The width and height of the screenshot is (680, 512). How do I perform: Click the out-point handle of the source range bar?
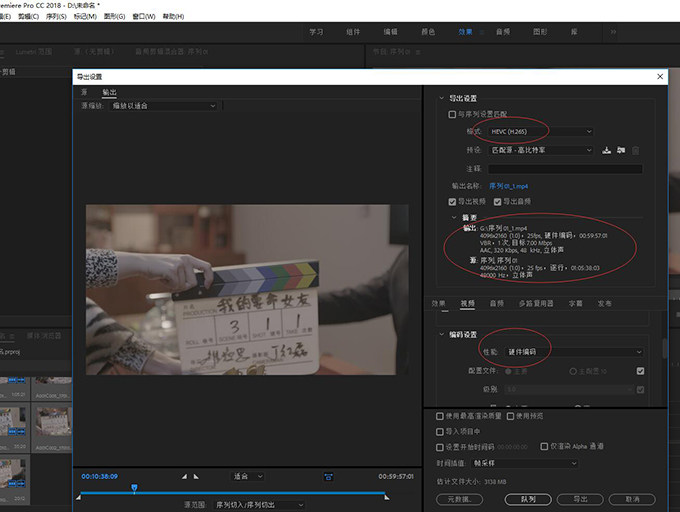386,497
